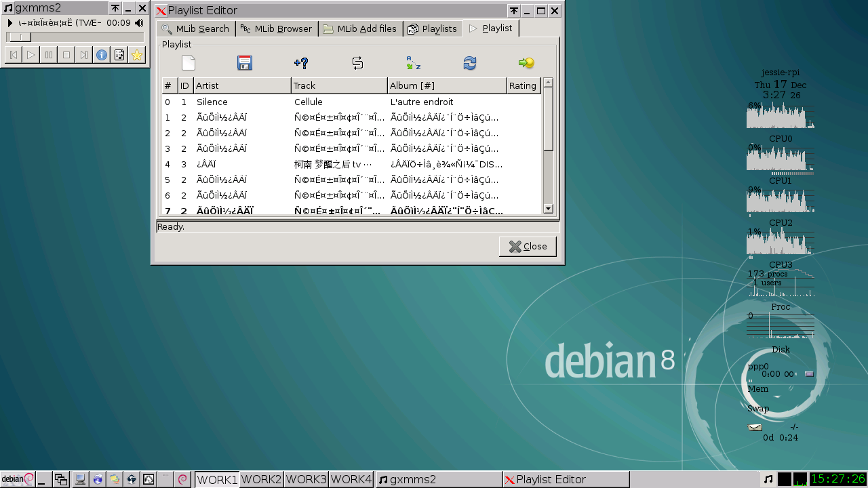868x488 pixels.
Task: Select the Playlist tab
Action: click(491, 28)
